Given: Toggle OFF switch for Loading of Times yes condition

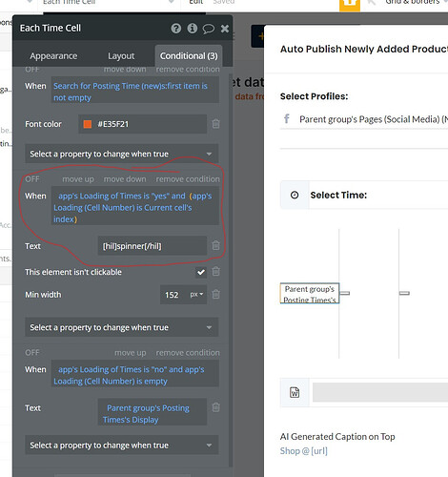Looking at the screenshot, I should (32, 179).
